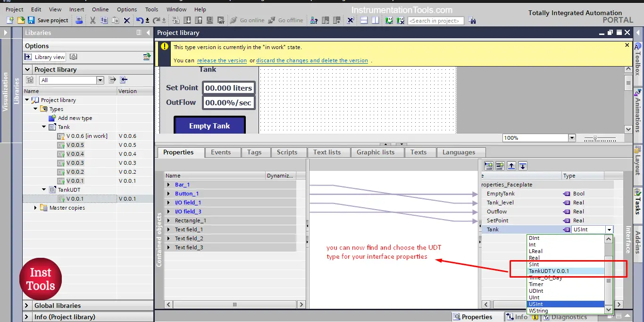644x322 pixels.
Task: Select Add new type in library tree
Action: pyautogui.click(x=75, y=118)
